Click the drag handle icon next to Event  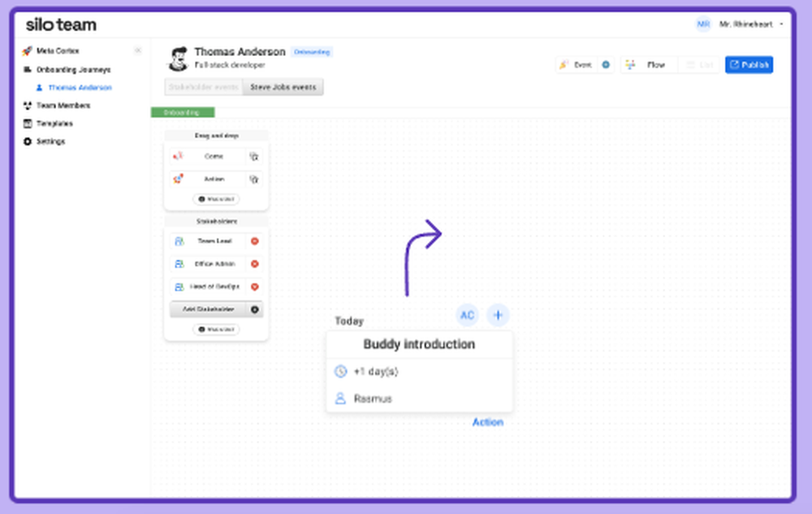(x=256, y=156)
